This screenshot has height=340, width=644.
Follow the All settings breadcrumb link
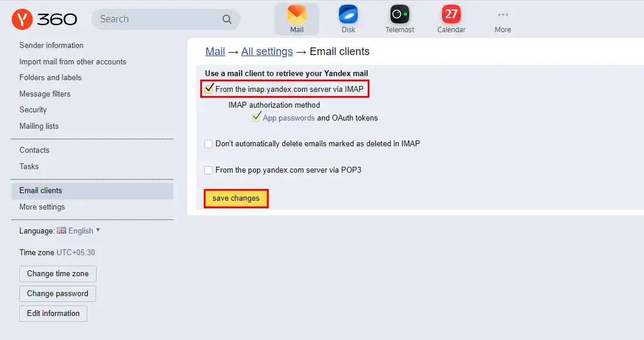point(267,51)
